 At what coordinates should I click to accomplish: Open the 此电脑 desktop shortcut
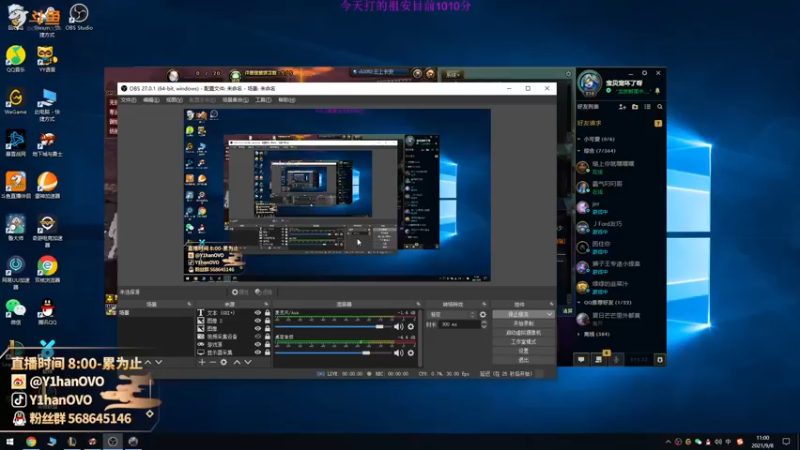[x=46, y=105]
